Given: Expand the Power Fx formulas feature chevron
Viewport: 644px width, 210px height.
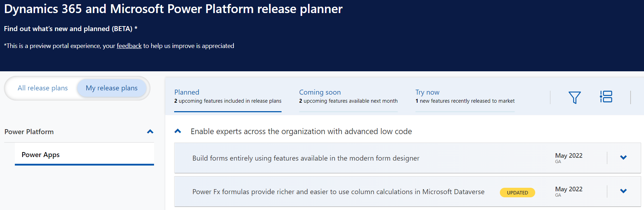Looking at the screenshot, I should tap(623, 191).
